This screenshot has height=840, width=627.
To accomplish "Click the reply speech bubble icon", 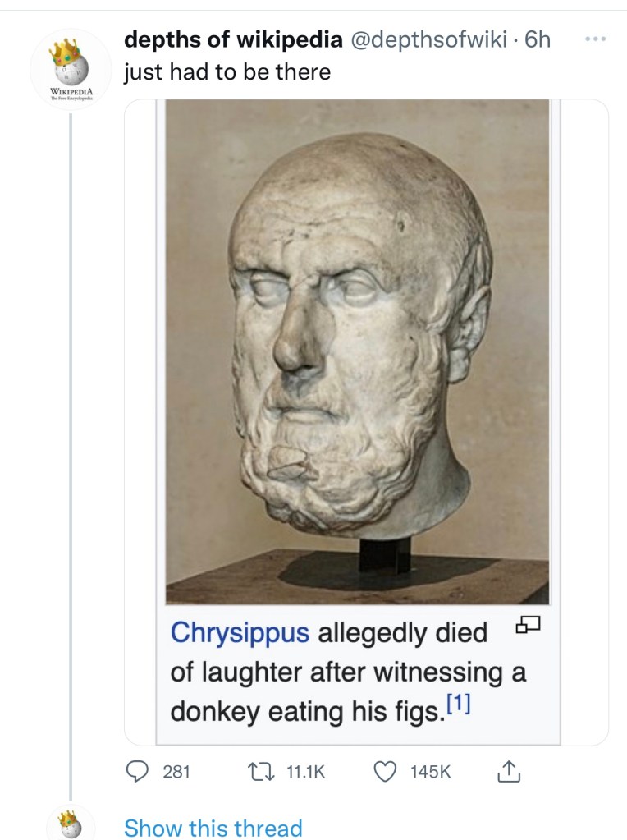I will 137,771.
